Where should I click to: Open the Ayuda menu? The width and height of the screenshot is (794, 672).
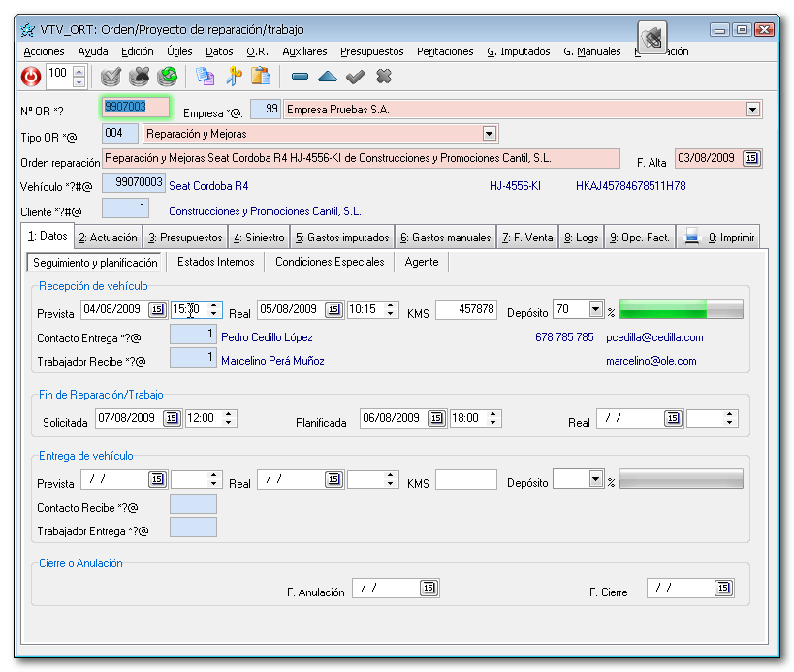93,51
